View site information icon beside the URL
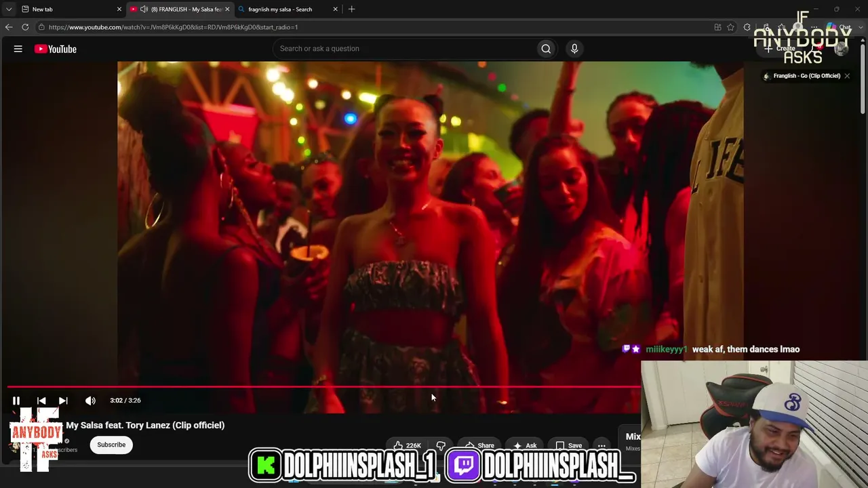This screenshot has height=488, width=868. (x=41, y=27)
